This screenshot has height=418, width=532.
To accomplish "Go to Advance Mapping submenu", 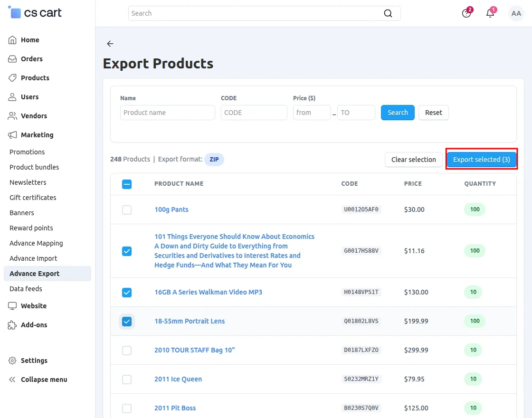I will 36,243.
